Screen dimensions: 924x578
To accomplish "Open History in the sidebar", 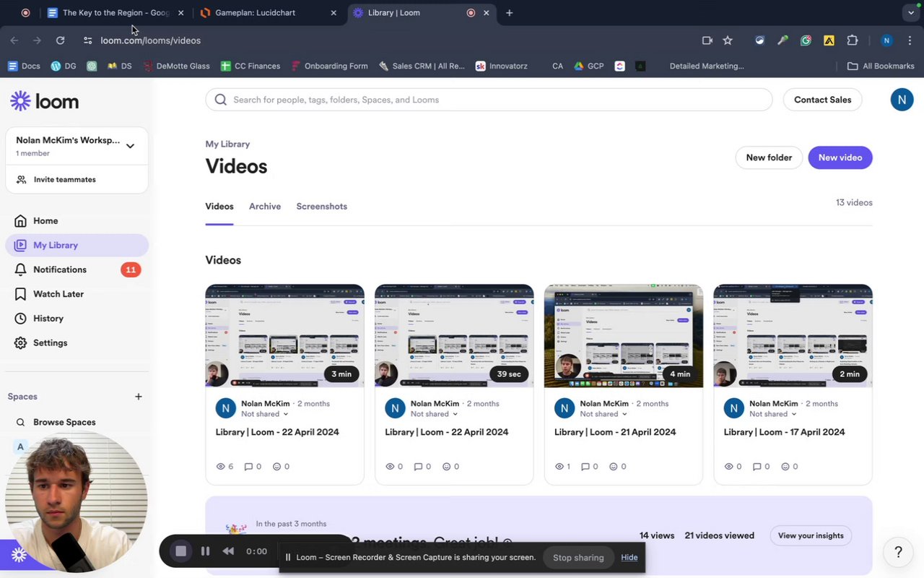I will (48, 319).
